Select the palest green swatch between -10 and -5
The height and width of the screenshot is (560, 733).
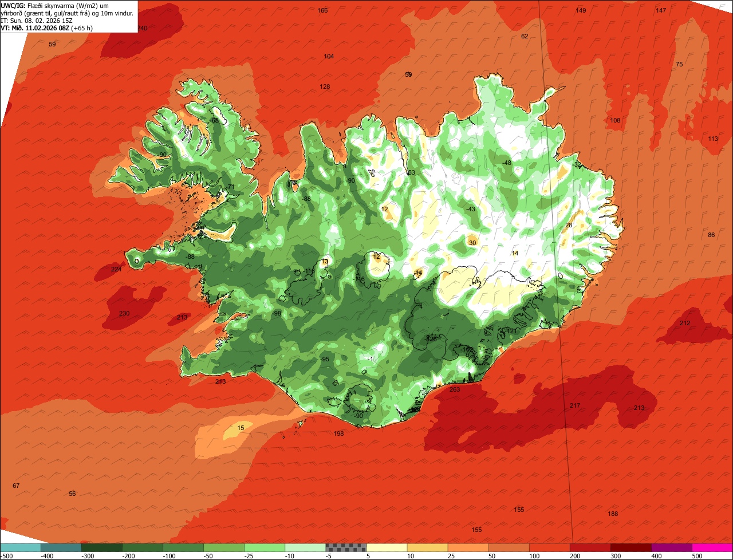(x=305, y=547)
